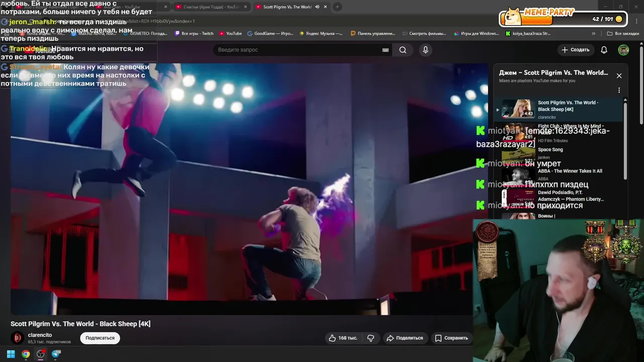Close the Scott Pilgrim browser tab

[x=326, y=7]
